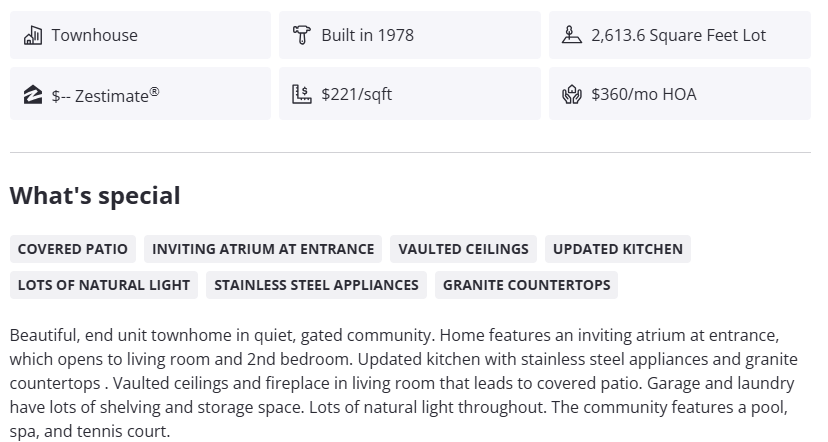Click the Zillow Zestimate logo icon

click(32, 95)
